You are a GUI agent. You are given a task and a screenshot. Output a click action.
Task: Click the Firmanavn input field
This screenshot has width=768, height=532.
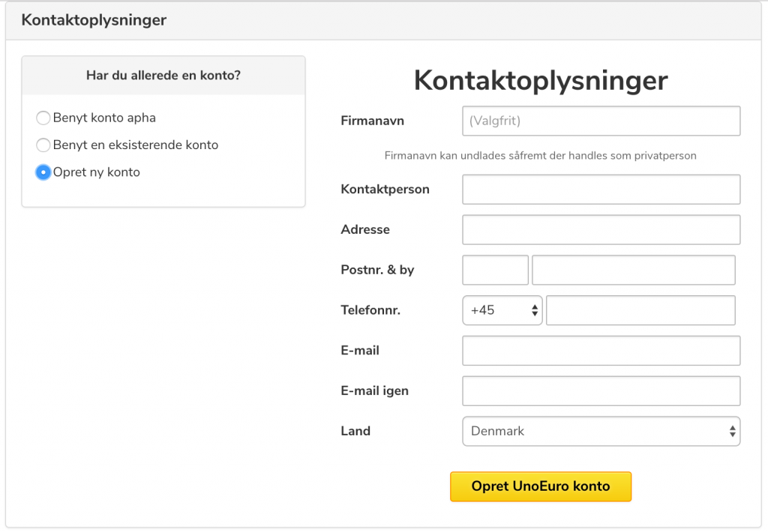click(x=601, y=121)
